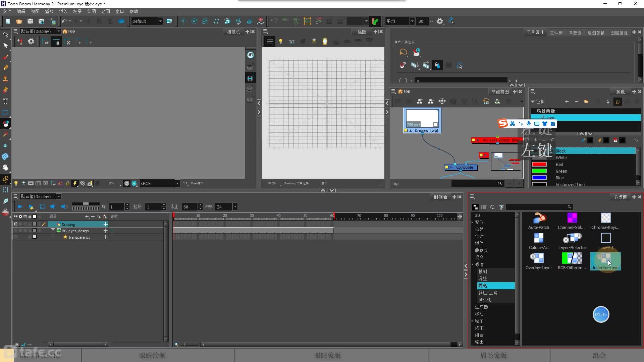The image size is (644, 362).
Task: Select the Underlay-Layer node in library
Action: click(x=605, y=261)
